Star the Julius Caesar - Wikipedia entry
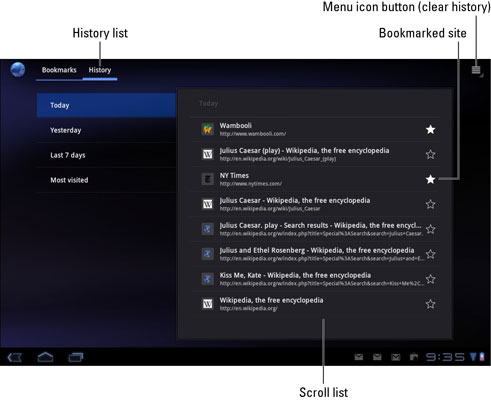 [431, 204]
